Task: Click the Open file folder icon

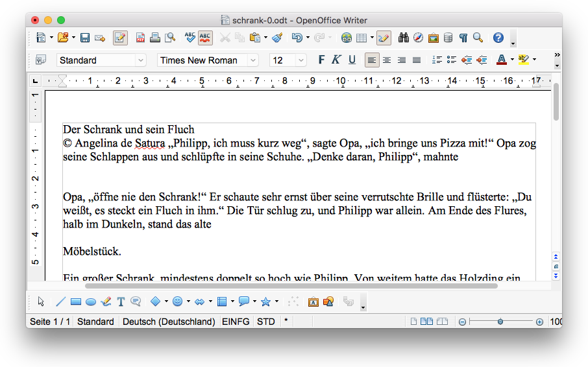Action: 63,38
